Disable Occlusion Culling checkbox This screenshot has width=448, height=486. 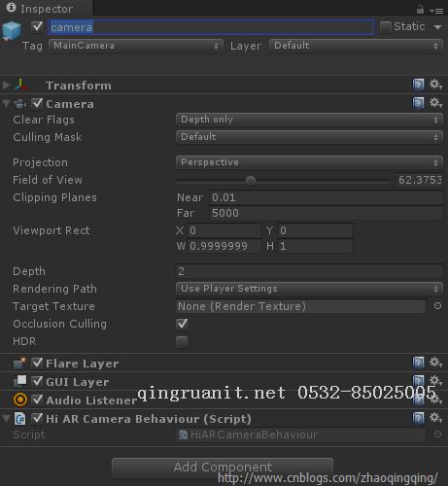pos(182,324)
